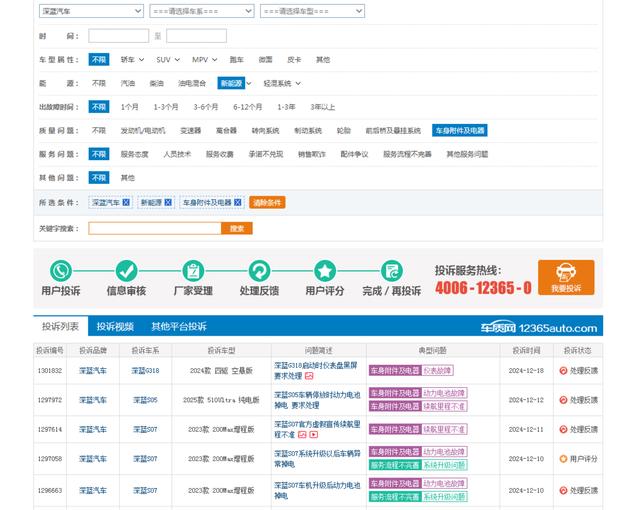Expand the SUV vehicle type options

coord(169,60)
